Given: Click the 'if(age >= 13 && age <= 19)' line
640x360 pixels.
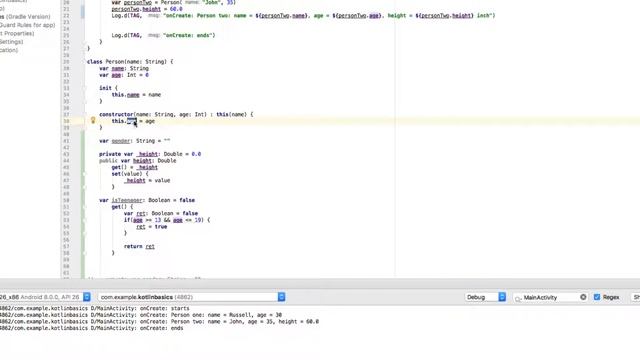Looking at the screenshot, I should coord(167,220).
